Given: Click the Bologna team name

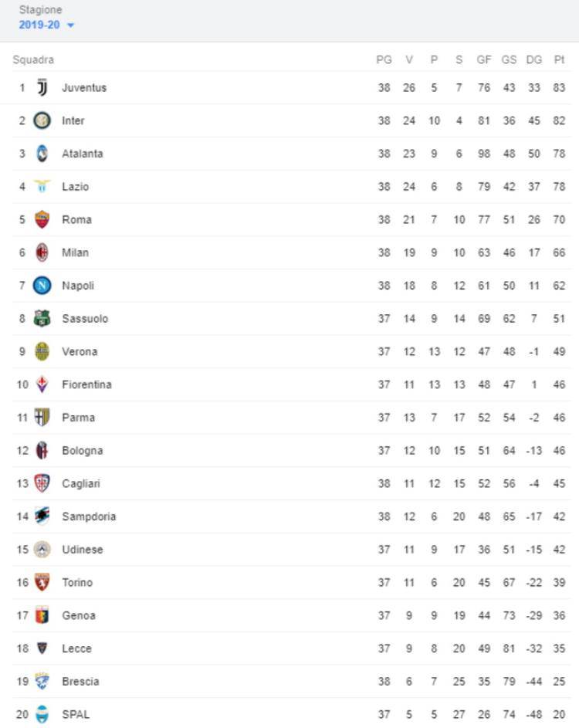Looking at the screenshot, I should pyautogui.click(x=82, y=451).
